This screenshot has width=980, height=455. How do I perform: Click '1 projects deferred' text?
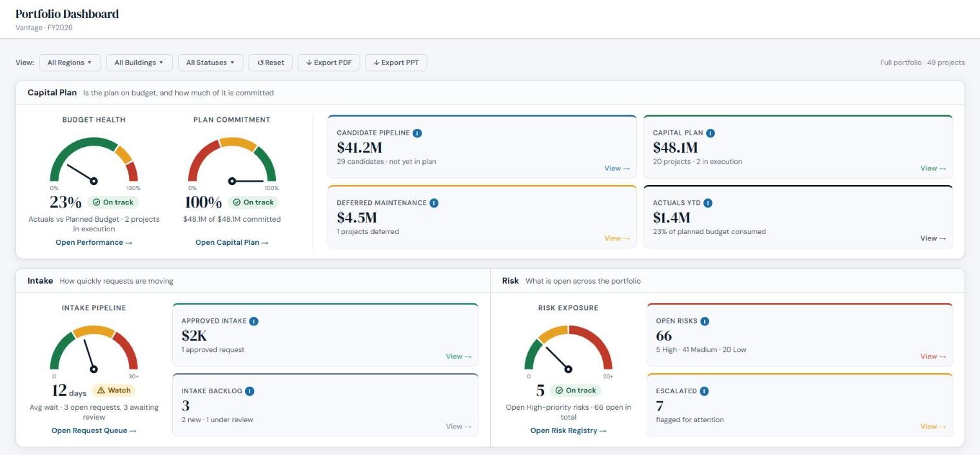[x=367, y=231]
